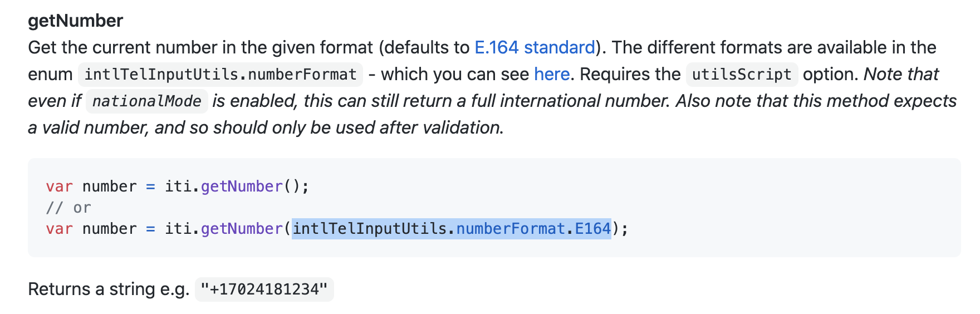This screenshot has height=314, width=980.
Task: Click the highlighted intlTelInputUtils text in code
Action: [x=370, y=229]
